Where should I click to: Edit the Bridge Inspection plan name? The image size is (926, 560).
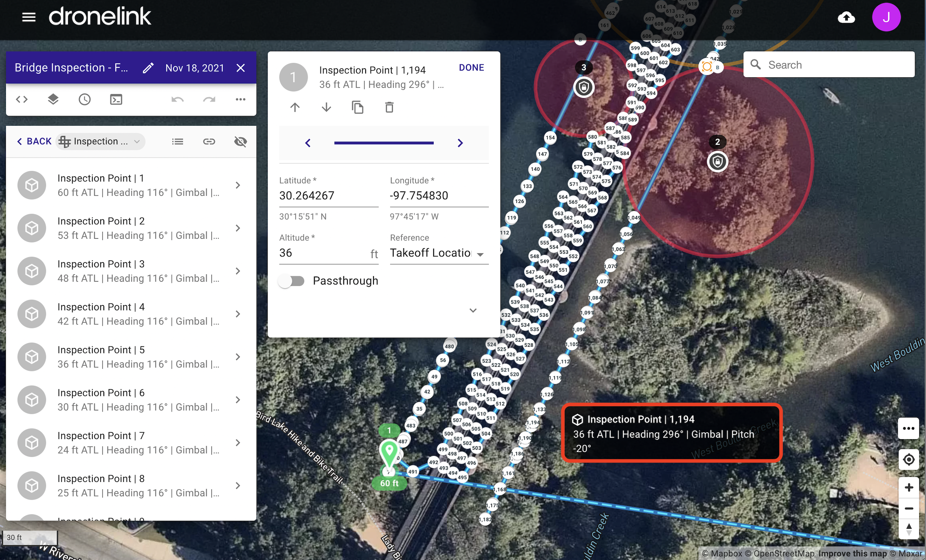[148, 68]
